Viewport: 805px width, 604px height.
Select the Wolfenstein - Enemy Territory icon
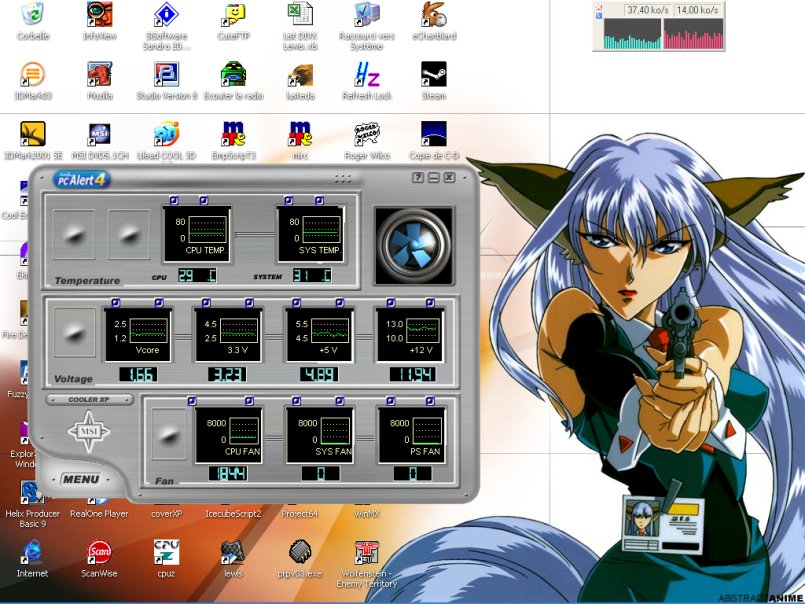[367, 552]
